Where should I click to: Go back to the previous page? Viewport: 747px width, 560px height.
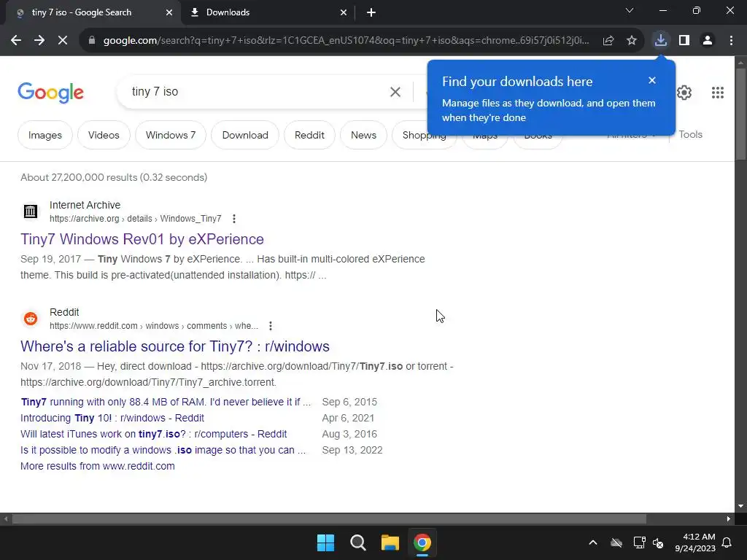[x=16, y=41]
